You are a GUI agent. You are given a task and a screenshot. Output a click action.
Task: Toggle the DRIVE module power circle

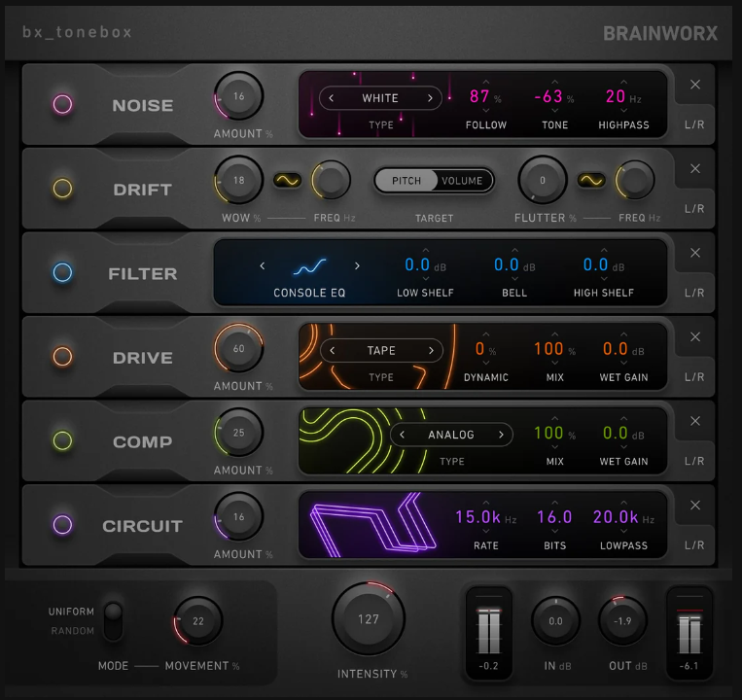(62, 356)
